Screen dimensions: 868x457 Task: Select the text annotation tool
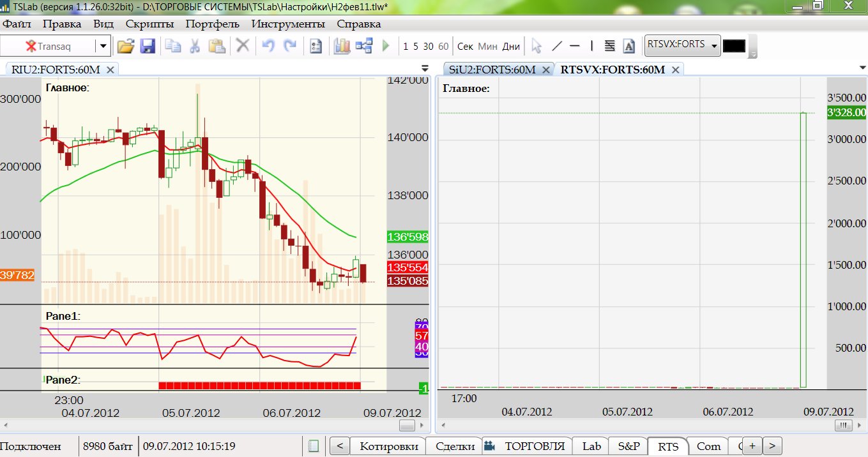coord(628,46)
